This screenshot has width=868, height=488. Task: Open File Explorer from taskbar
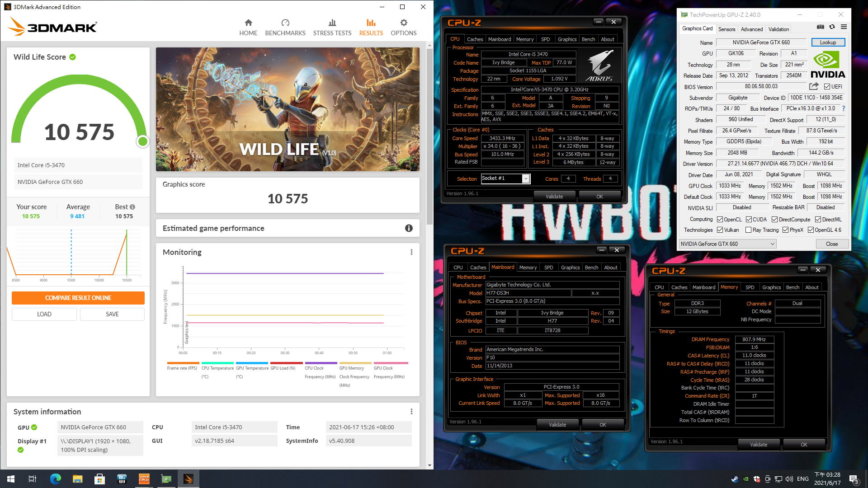click(x=77, y=479)
